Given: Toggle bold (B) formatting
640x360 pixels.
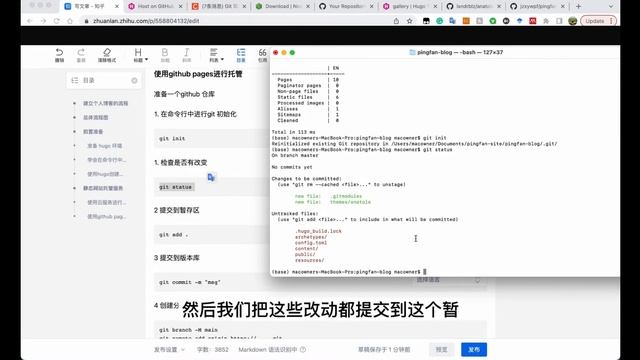Looking at the screenshot, I should [x=165, y=55].
